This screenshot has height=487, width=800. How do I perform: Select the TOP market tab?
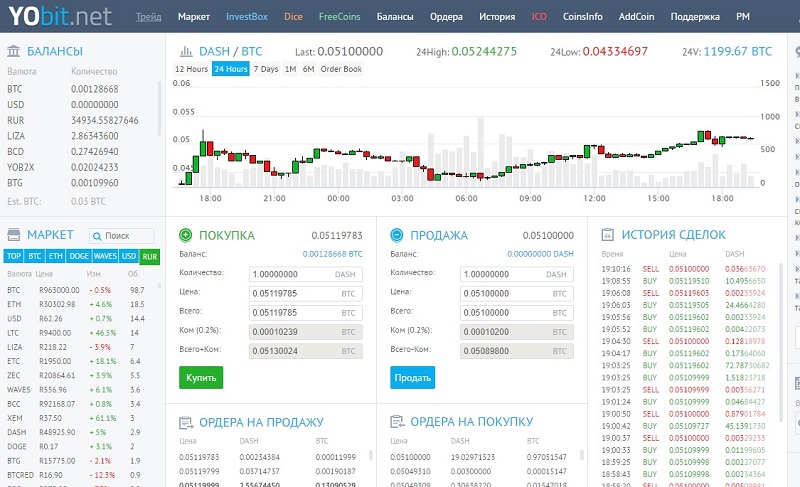click(x=14, y=256)
